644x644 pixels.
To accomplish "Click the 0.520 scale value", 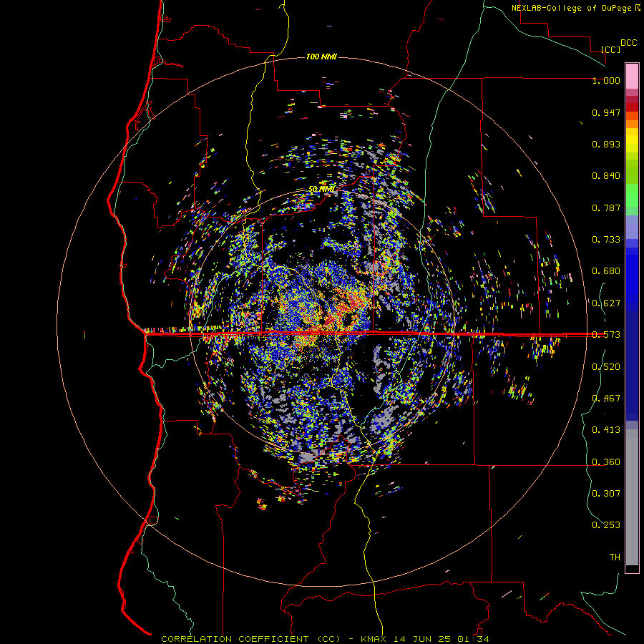I will tap(606, 367).
